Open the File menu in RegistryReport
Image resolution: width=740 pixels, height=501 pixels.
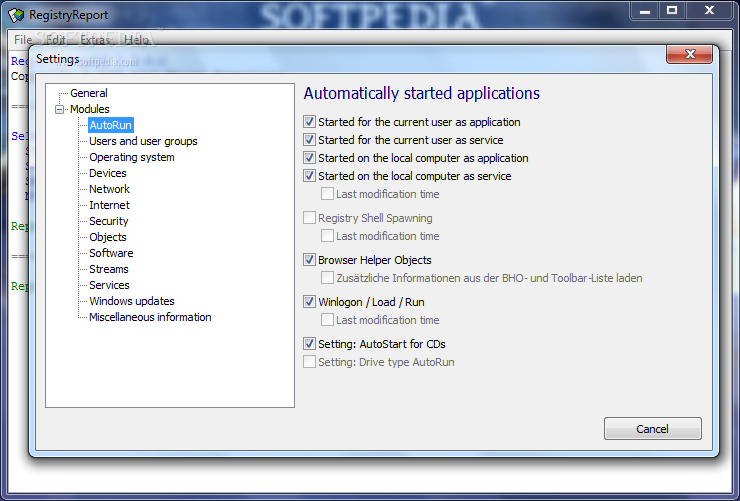click(23, 40)
